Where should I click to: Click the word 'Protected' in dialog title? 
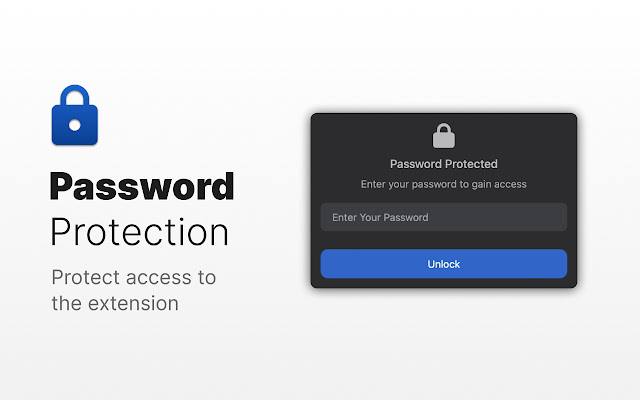point(470,163)
